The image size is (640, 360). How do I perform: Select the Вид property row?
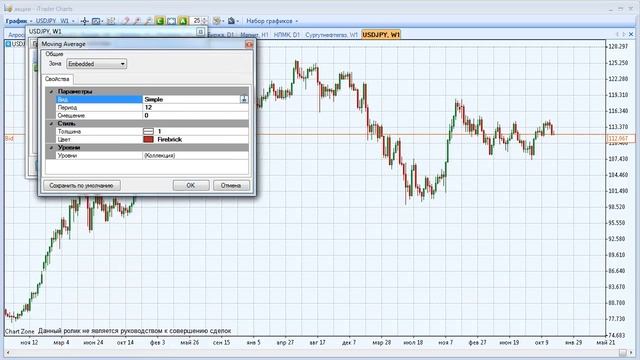(152, 99)
